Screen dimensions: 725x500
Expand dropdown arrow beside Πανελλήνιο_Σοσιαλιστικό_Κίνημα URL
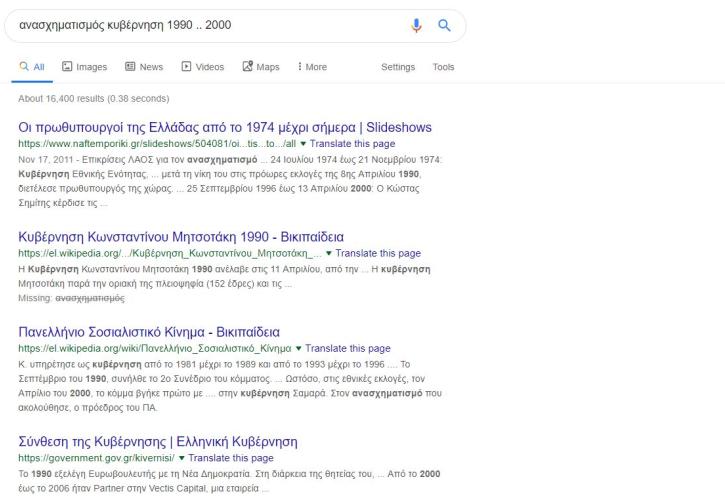298,349
